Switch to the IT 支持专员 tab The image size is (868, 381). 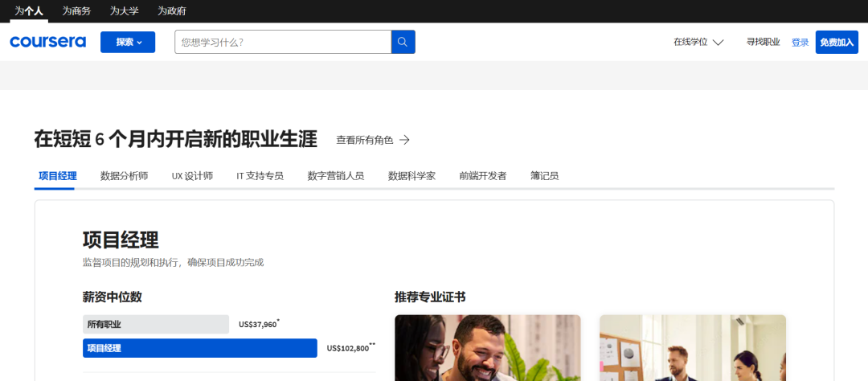pos(260,176)
